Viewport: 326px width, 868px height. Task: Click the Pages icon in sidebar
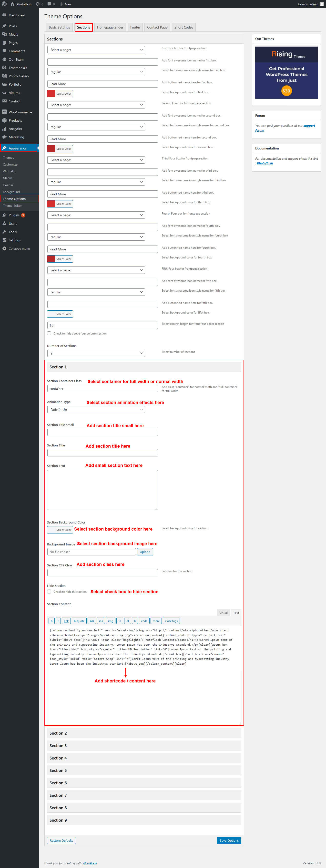click(x=4, y=43)
